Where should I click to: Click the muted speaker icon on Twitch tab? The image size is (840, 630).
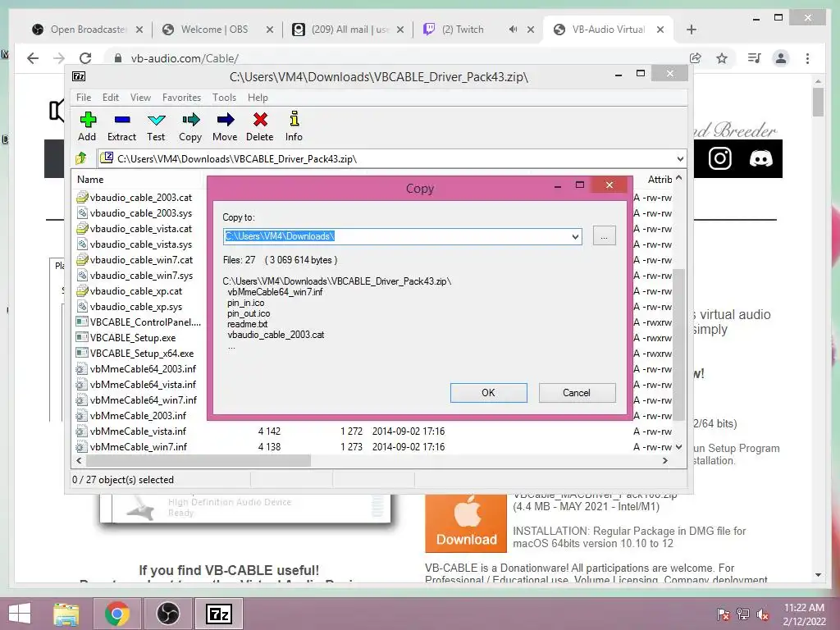(x=513, y=30)
